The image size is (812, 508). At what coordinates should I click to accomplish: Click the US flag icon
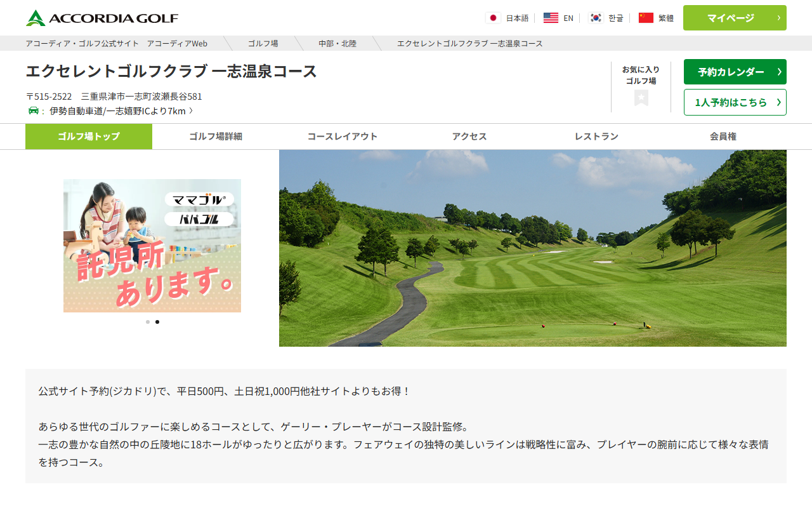pos(551,18)
